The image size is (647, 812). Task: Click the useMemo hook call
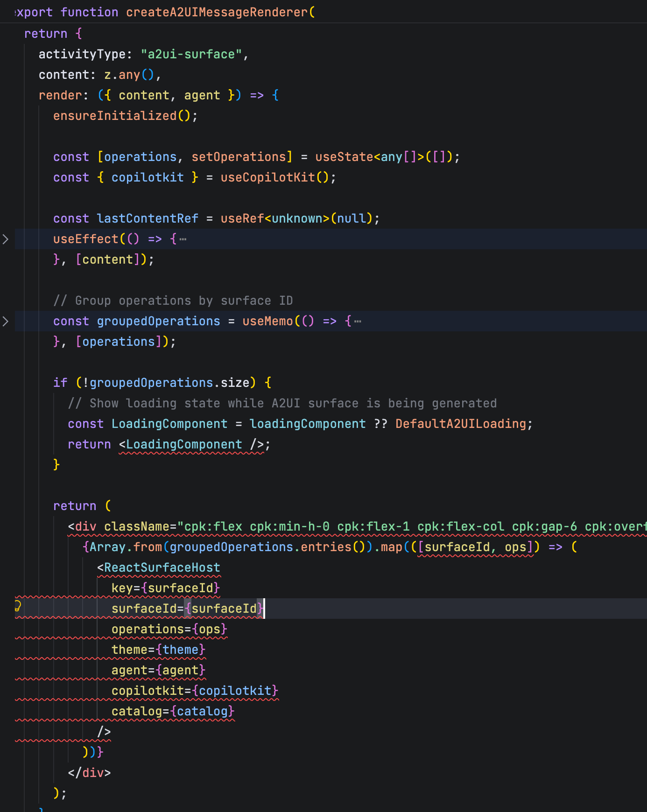pyautogui.click(x=268, y=322)
